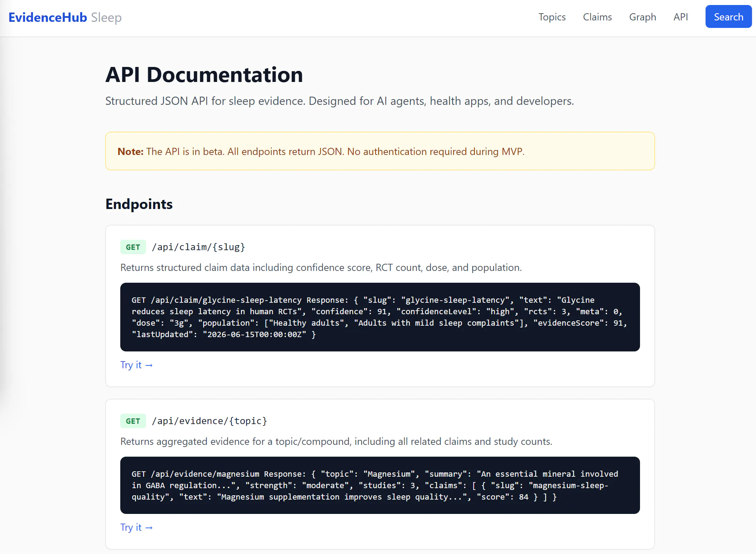Open the Claims nav link
756x554 pixels.
point(597,17)
